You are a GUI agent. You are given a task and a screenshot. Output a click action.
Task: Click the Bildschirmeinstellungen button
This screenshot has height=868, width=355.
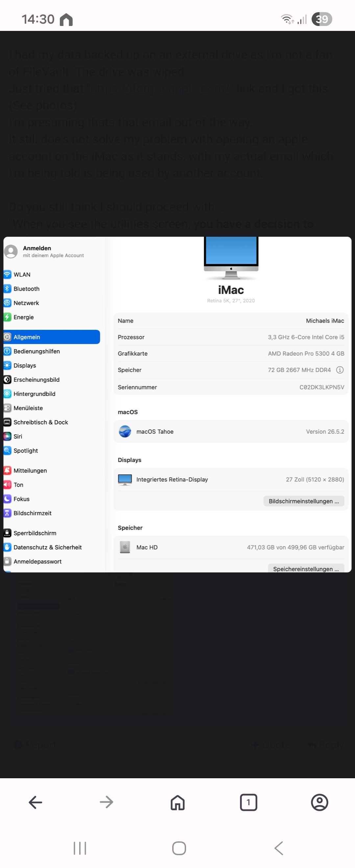(x=303, y=501)
